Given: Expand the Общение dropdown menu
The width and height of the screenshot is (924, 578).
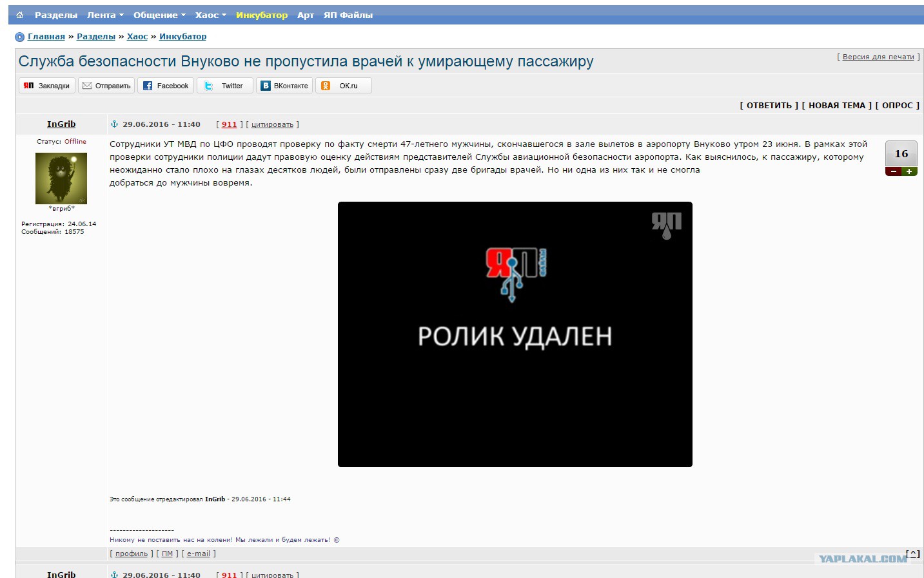Looking at the screenshot, I should click(159, 15).
